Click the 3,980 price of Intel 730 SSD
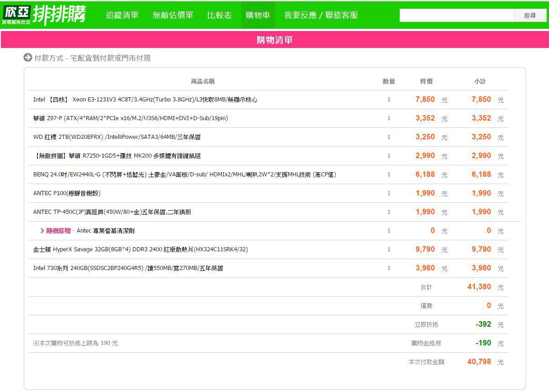This screenshot has width=549, height=392. [425, 268]
